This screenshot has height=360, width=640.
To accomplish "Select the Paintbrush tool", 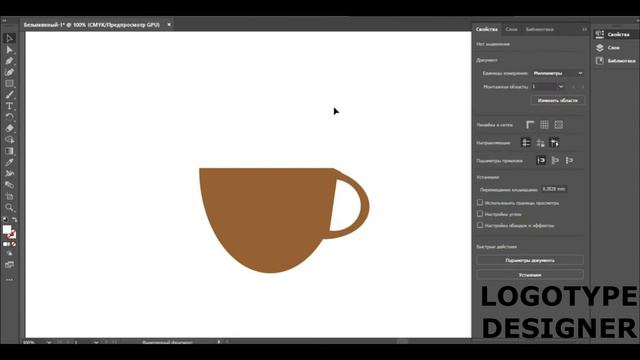I will 9,95.
